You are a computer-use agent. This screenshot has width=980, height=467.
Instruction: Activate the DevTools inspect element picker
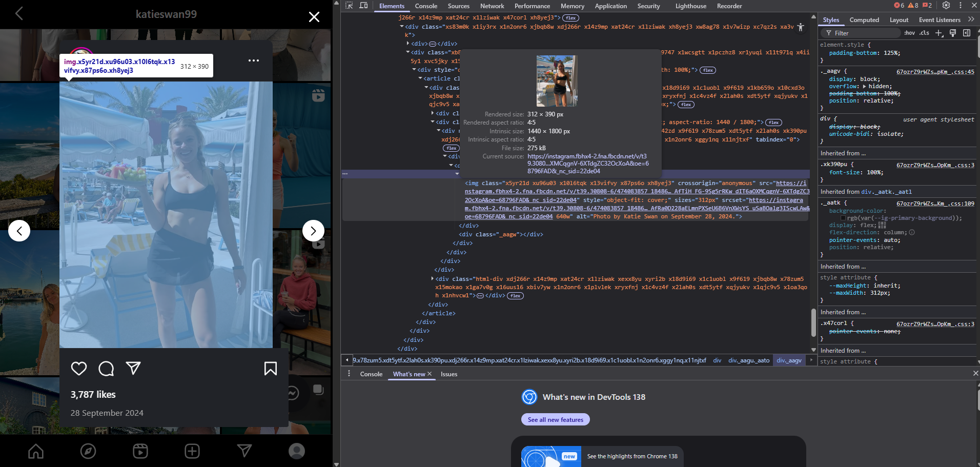[349, 6]
